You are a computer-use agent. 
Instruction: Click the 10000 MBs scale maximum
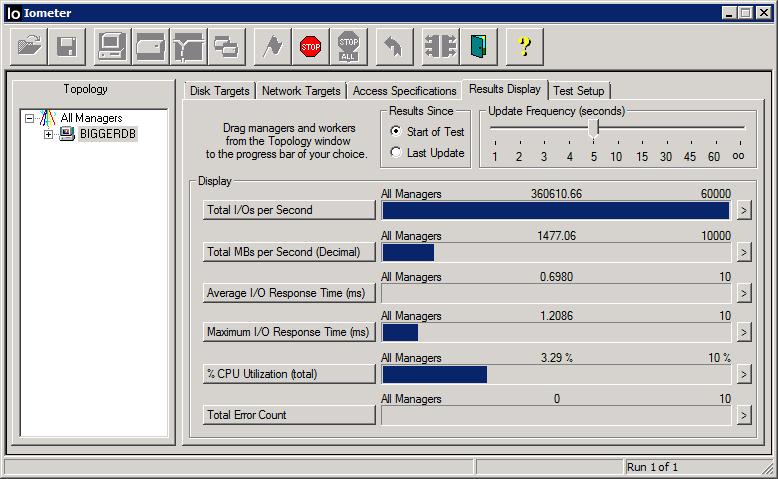(x=715, y=236)
